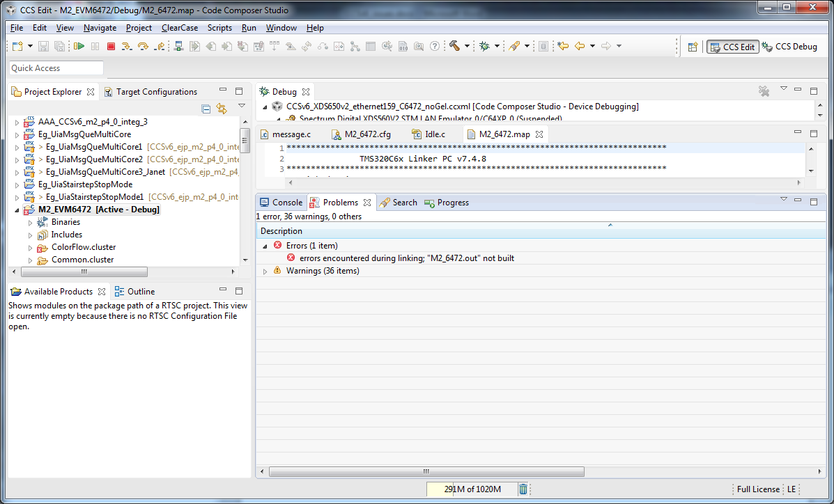Open the Back history dropdown arrow
Screen dimensions: 834x504
pyautogui.click(x=592, y=46)
